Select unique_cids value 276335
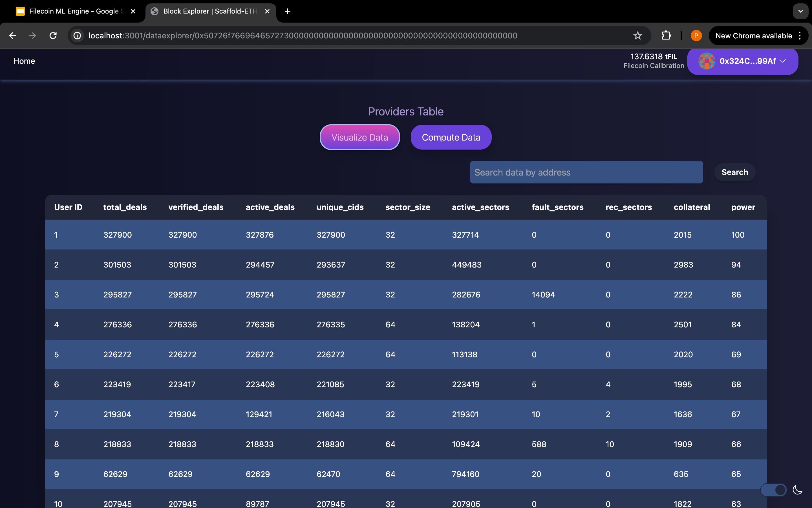 (x=331, y=325)
